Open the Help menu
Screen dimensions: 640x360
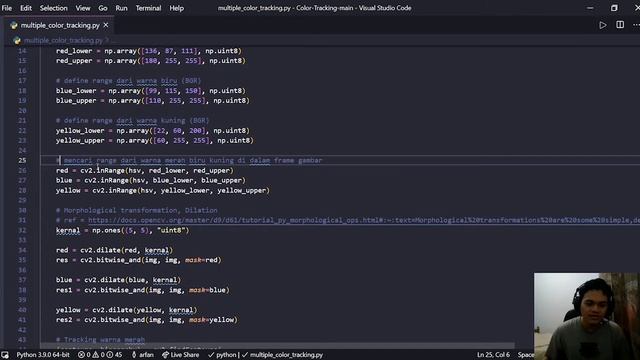[176, 8]
